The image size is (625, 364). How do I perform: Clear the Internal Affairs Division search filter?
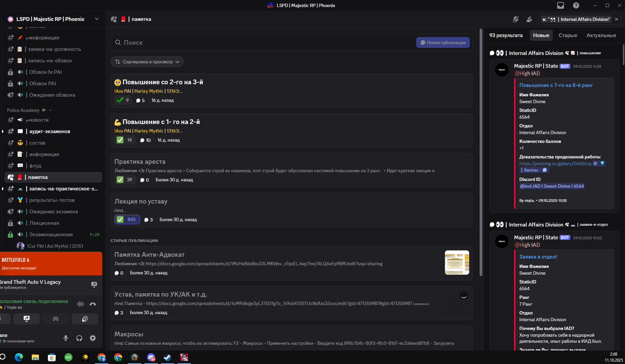tap(617, 19)
